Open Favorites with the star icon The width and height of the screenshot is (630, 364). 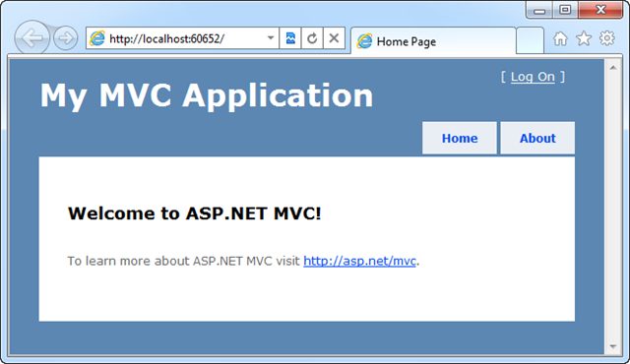(584, 39)
